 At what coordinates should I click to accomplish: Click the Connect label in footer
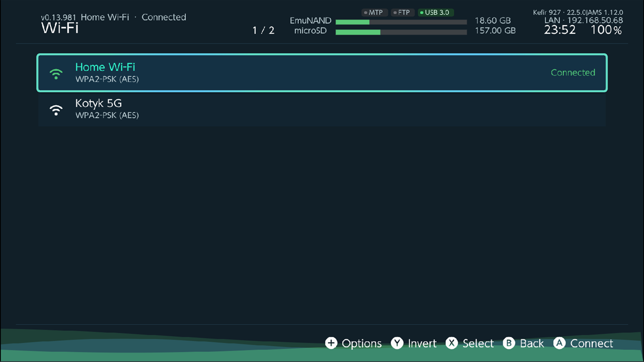click(592, 343)
